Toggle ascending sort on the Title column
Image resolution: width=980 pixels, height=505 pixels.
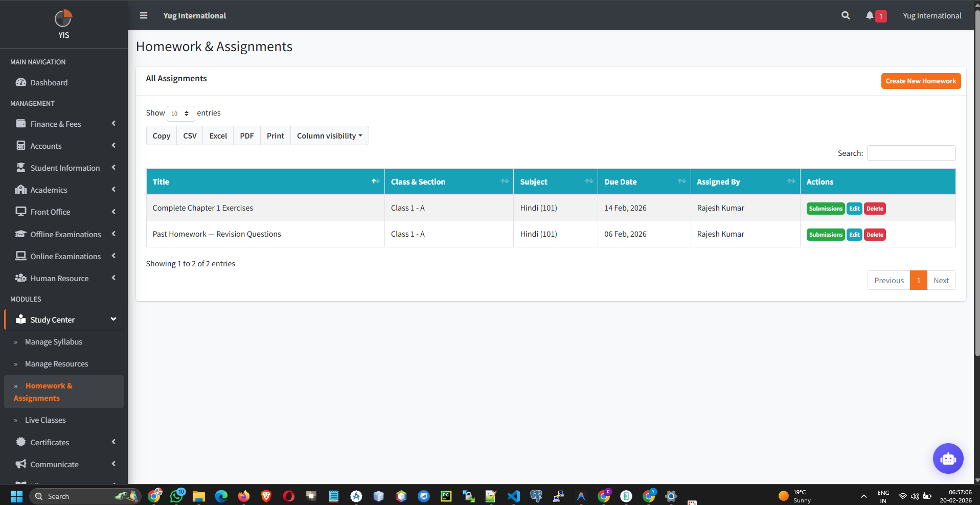375,181
